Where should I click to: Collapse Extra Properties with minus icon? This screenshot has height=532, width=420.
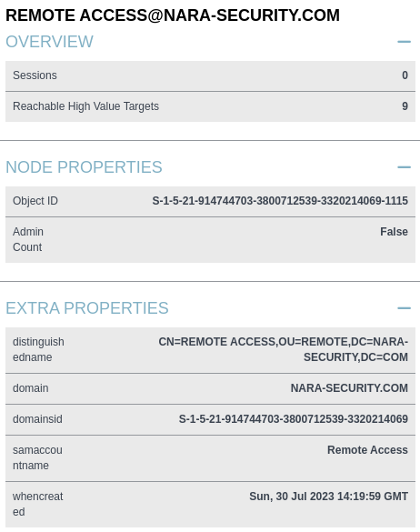coord(404,308)
